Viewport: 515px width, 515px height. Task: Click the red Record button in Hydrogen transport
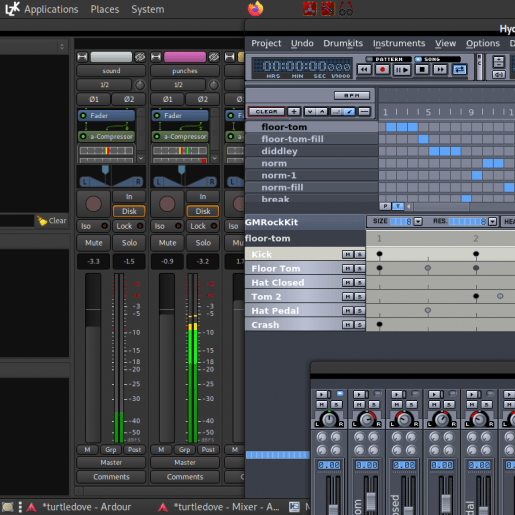[382, 70]
